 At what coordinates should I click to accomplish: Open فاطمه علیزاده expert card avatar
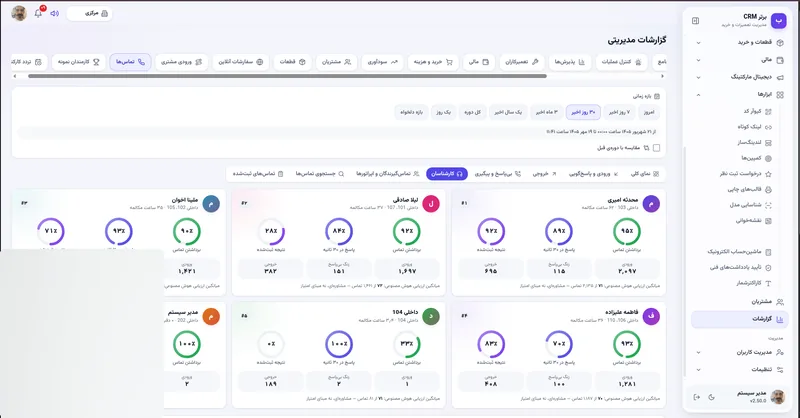[x=651, y=316]
